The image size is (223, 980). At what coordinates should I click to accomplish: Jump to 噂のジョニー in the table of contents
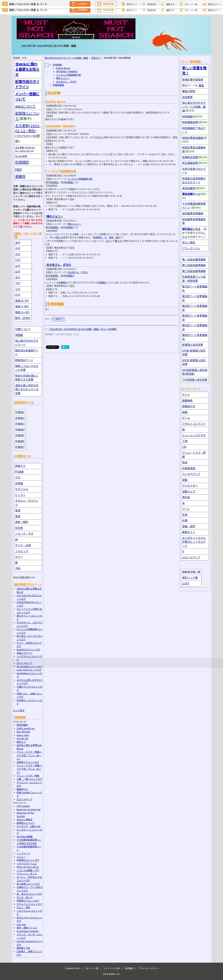[63, 78]
